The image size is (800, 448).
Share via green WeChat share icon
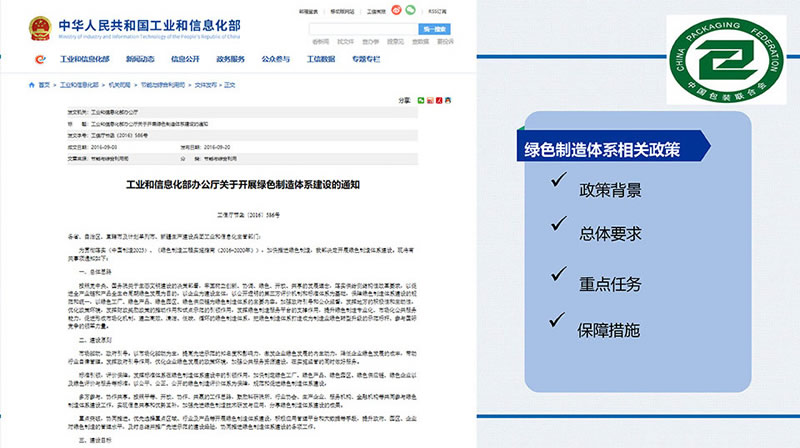point(420,101)
